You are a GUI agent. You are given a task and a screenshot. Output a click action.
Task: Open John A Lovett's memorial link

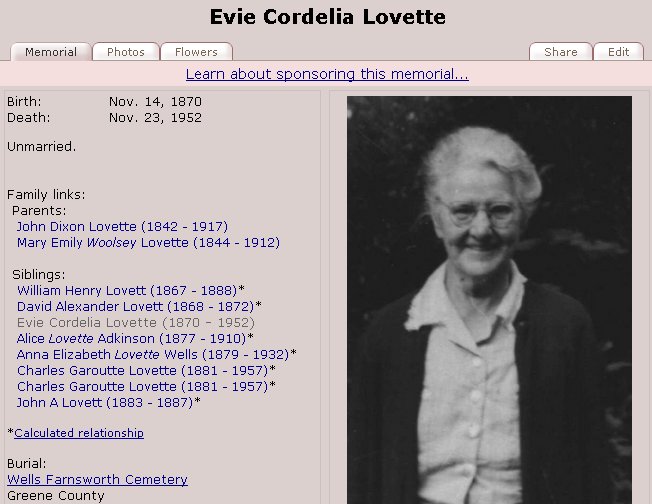(x=104, y=402)
